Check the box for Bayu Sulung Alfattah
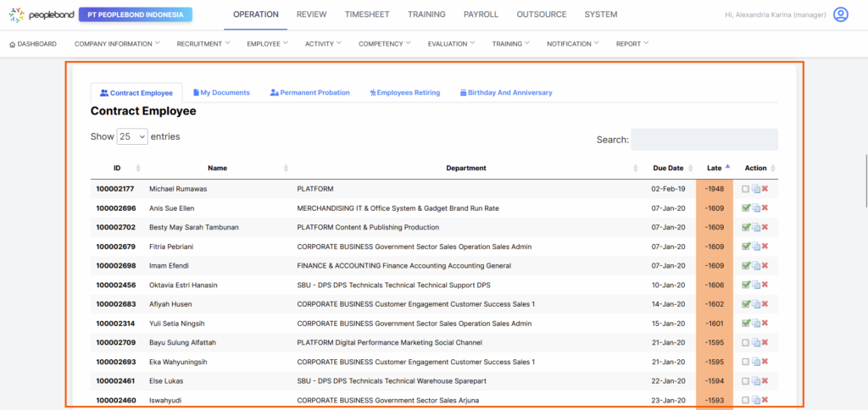Viewport: 868px width, 410px height. [746, 342]
